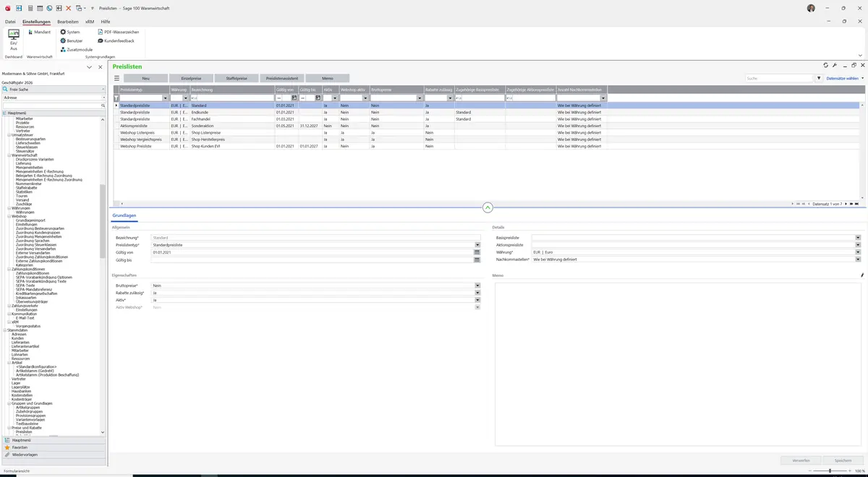Select the Sonderaktion row in the grid

pos(488,126)
